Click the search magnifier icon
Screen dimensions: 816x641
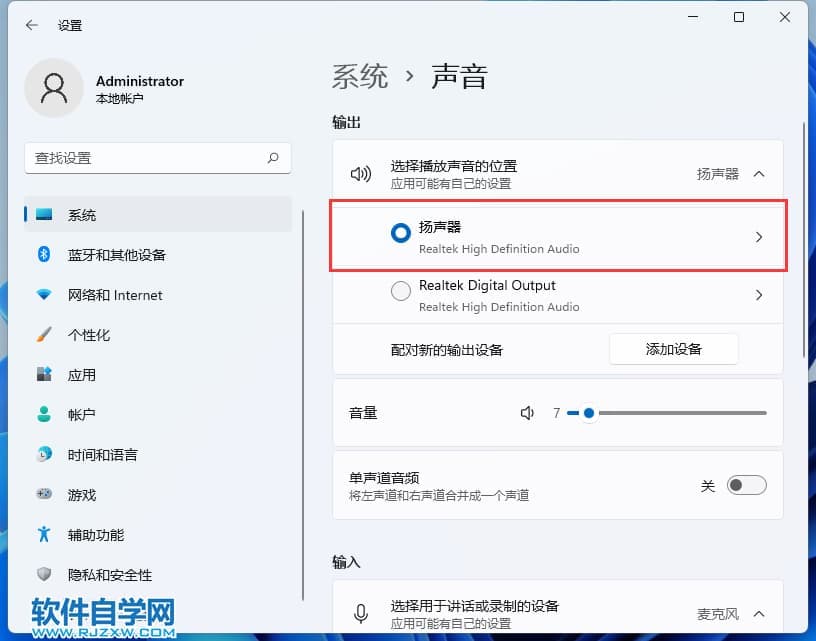273,158
